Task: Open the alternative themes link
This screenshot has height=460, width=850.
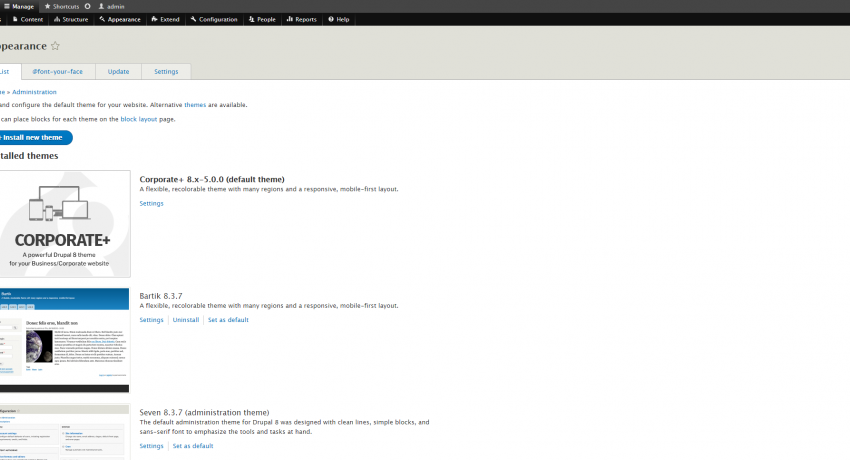Action: (195, 105)
